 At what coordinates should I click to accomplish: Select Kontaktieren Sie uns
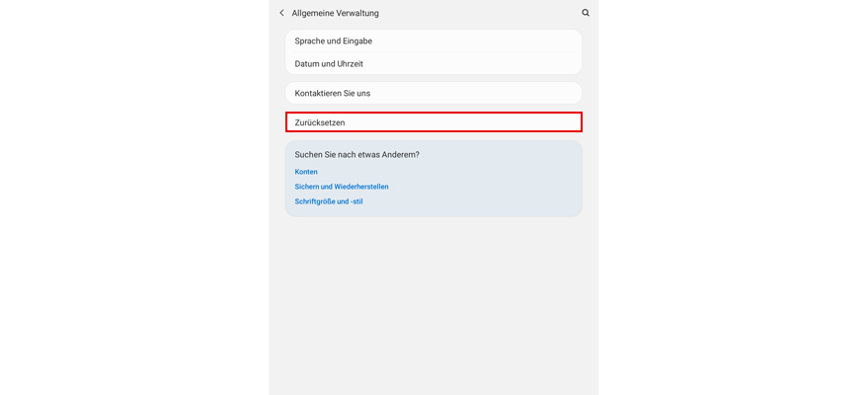[x=433, y=93]
